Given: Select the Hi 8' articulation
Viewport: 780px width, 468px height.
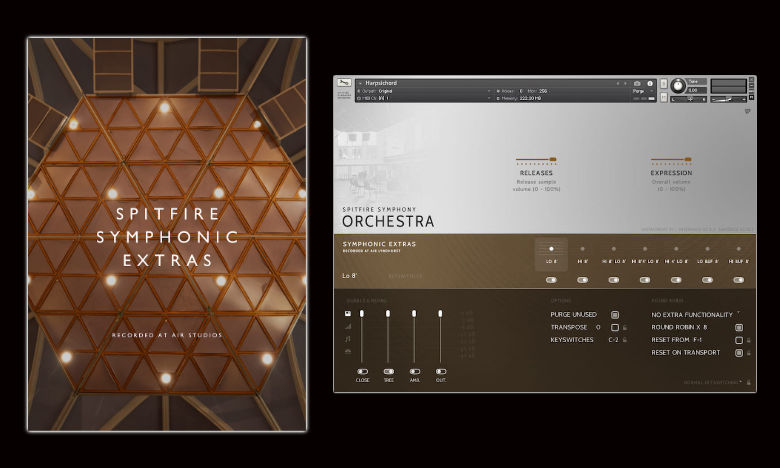Looking at the screenshot, I should click(x=583, y=255).
